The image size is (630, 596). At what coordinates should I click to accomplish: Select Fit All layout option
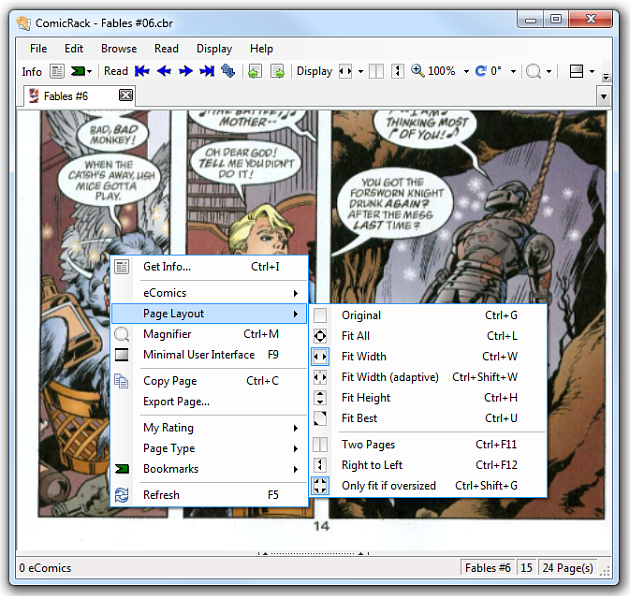pos(428,336)
